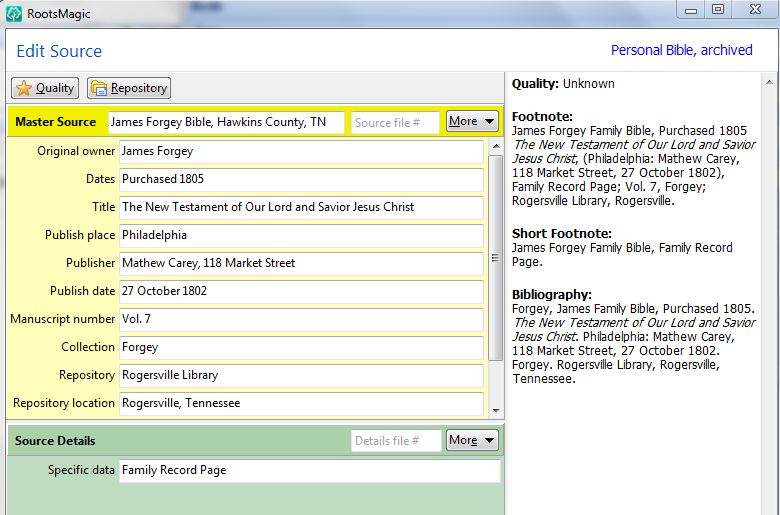Edit the Repository field Rogersville Library
The height and width of the screenshot is (515, 780).
coord(301,375)
